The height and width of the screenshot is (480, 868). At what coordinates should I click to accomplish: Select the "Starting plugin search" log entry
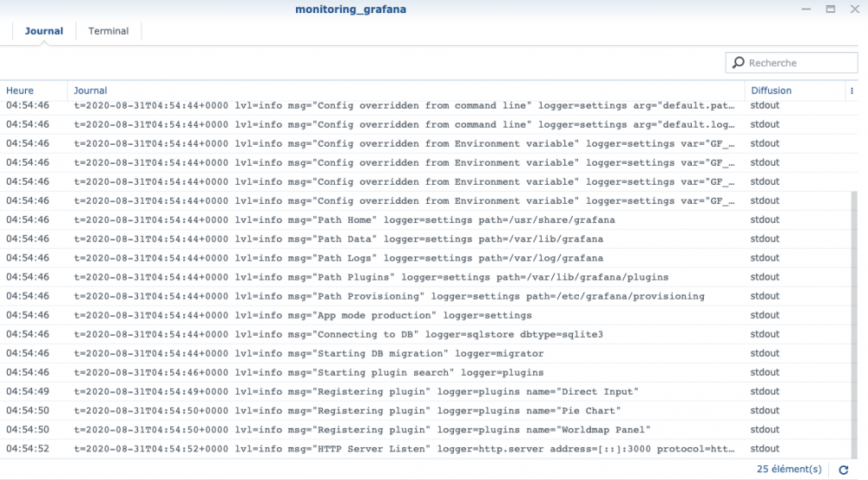click(425, 372)
